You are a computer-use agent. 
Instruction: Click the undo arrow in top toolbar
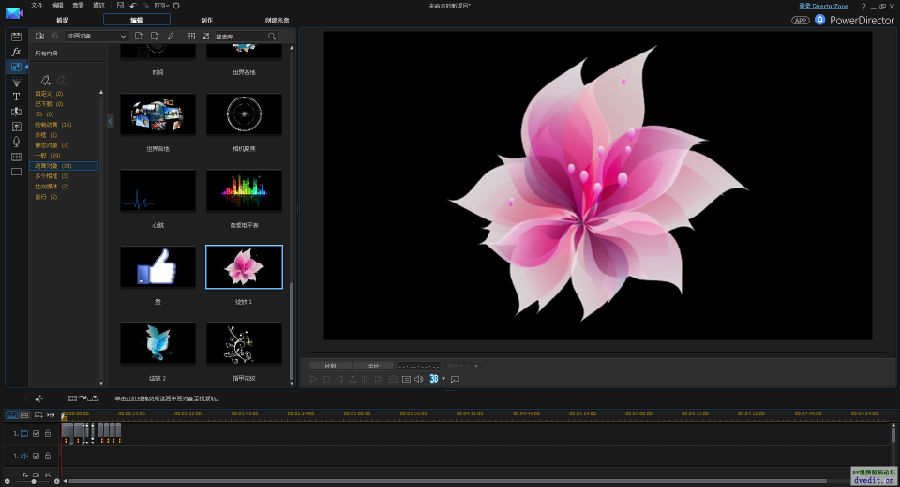point(132,6)
